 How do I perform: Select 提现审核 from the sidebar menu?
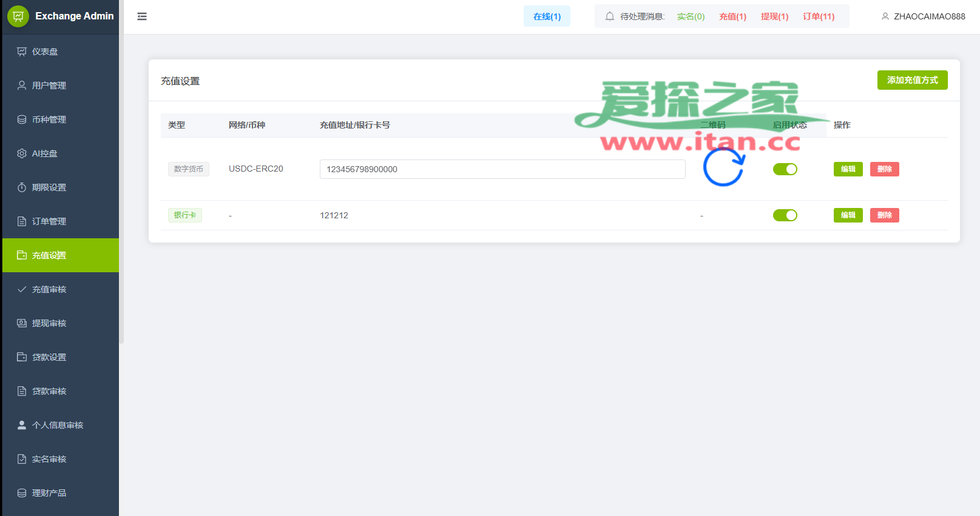49,323
